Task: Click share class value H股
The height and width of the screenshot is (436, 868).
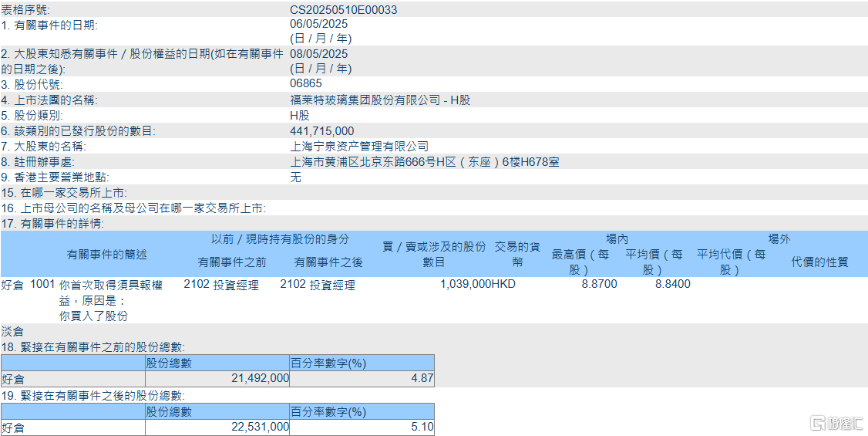Action: (x=300, y=116)
